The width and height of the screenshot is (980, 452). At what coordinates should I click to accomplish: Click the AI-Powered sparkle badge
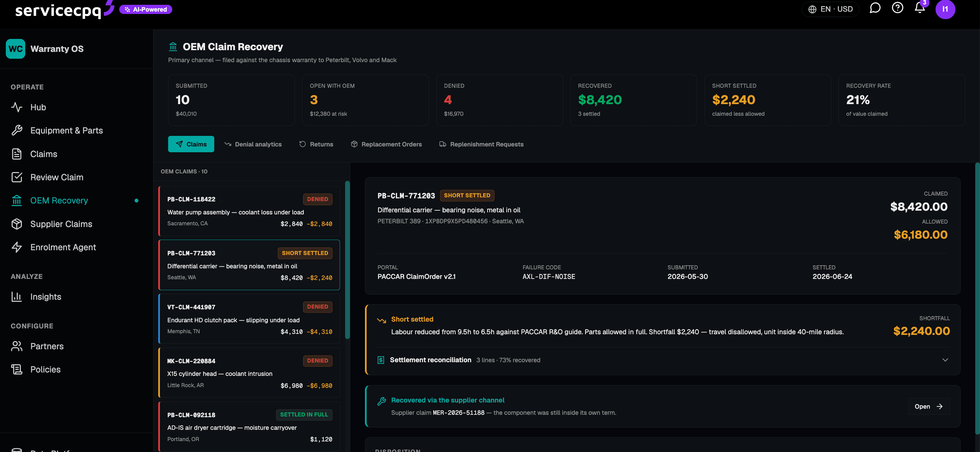pos(146,10)
